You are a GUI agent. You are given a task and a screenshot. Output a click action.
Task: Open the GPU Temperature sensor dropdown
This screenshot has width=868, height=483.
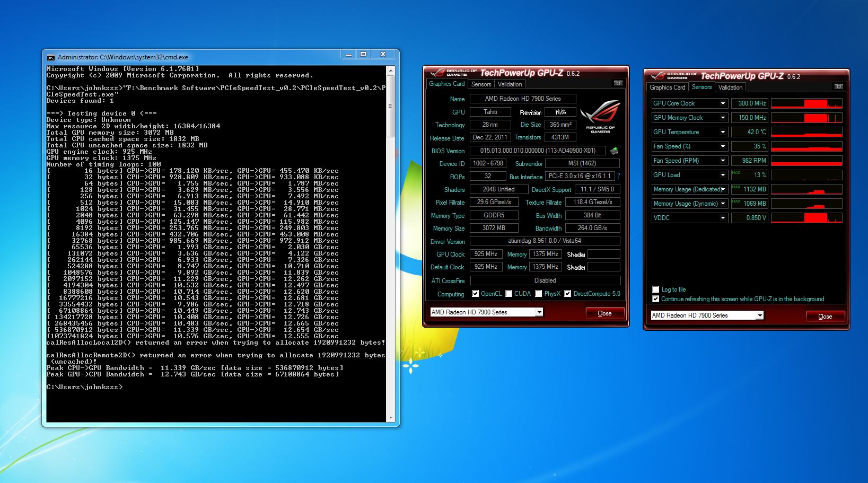click(723, 132)
